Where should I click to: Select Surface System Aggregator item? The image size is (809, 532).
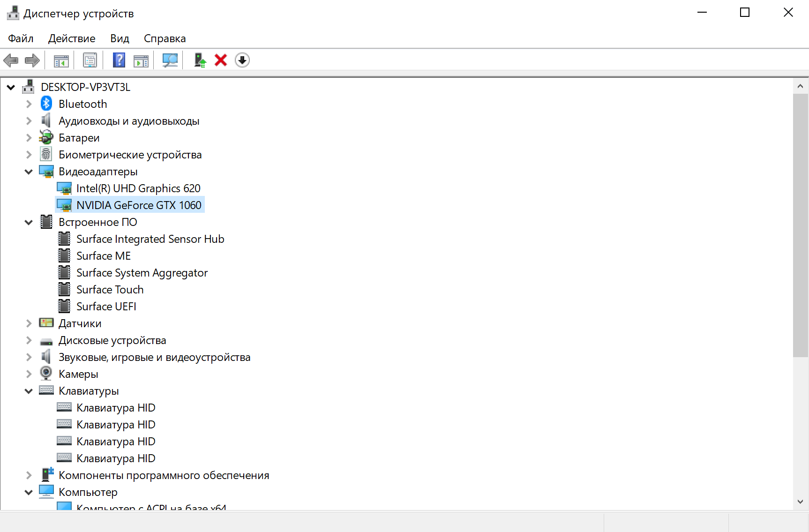142,273
